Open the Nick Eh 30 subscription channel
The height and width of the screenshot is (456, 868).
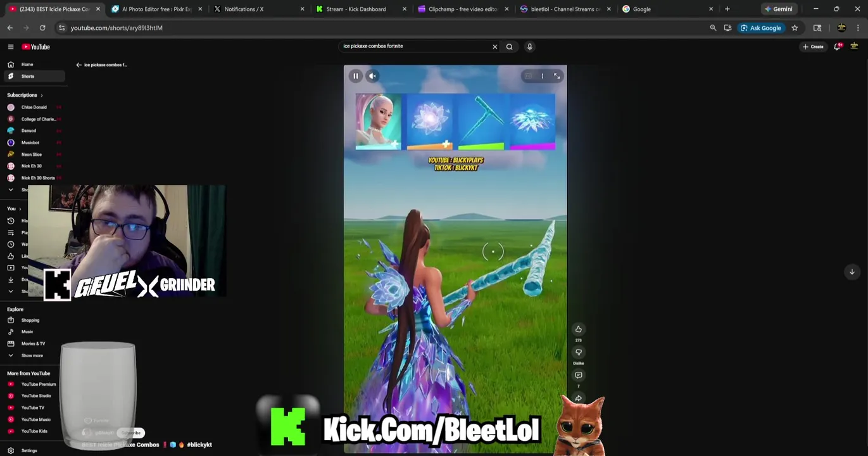34,166
